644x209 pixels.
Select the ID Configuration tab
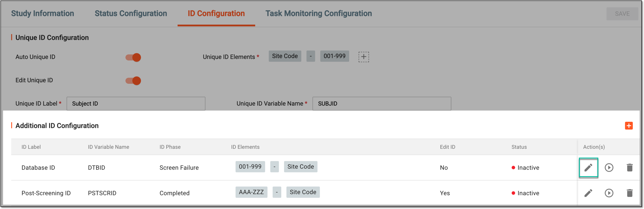(216, 13)
